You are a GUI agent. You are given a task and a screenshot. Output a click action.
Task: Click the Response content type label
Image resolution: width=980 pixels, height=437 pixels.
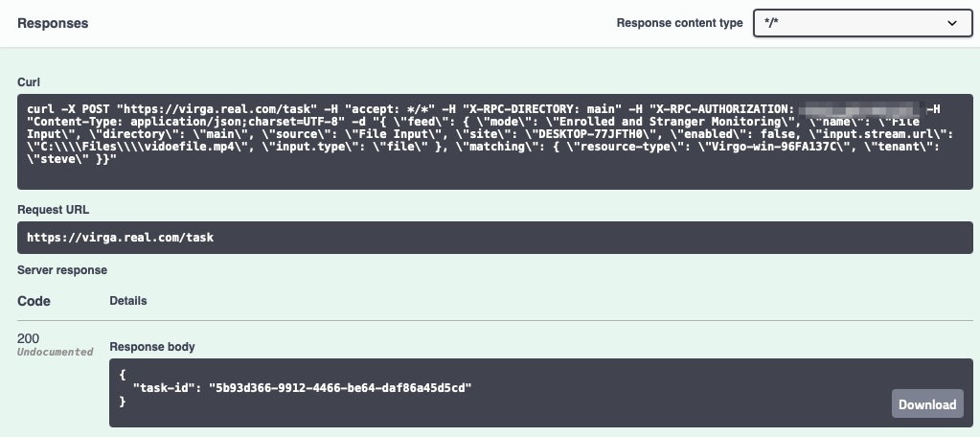pyautogui.click(x=679, y=23)
